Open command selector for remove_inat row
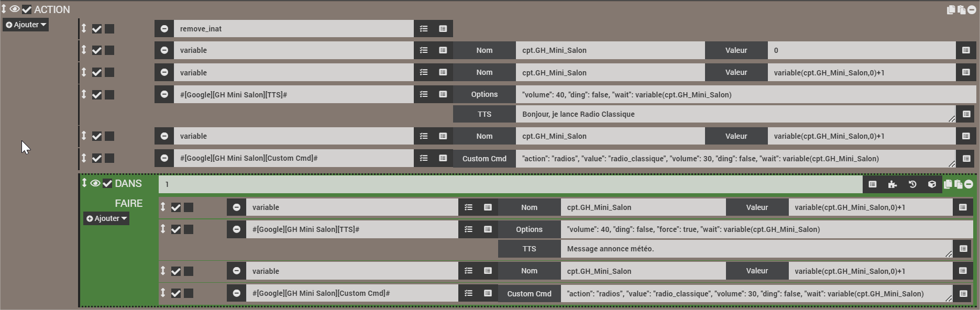The height and width of the screenshot is (310, 980). (x=443, y=29)
